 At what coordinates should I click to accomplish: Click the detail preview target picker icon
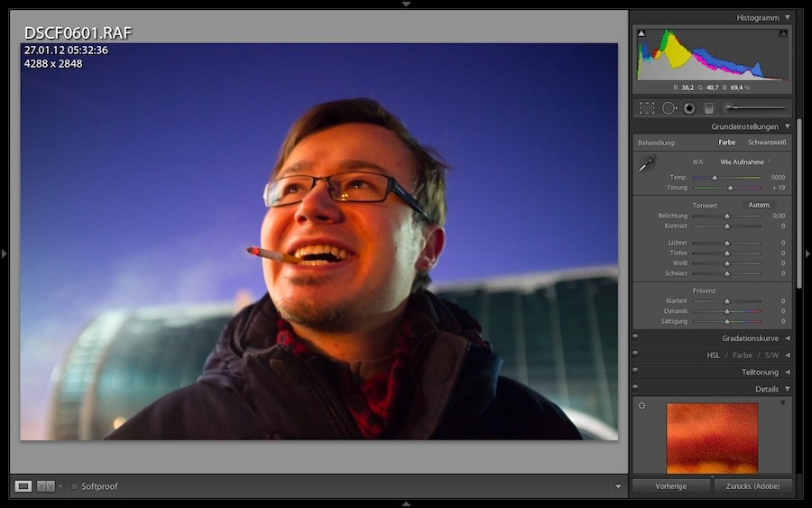(642, 405)
